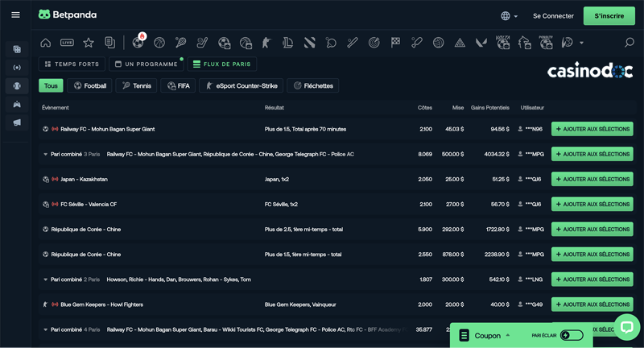Viewport: 644px width, 348px height.
Task: Switch to Temps Forts tab
Action: coord(72,64)
